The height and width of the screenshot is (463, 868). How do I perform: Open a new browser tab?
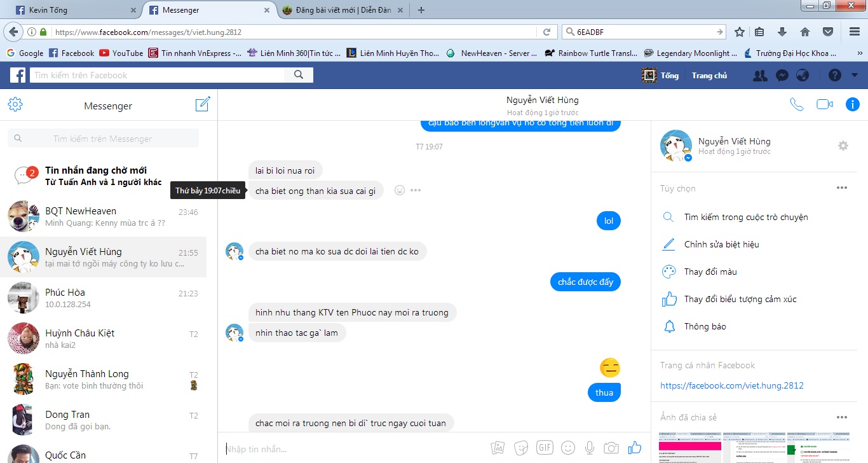click(421, 10)
